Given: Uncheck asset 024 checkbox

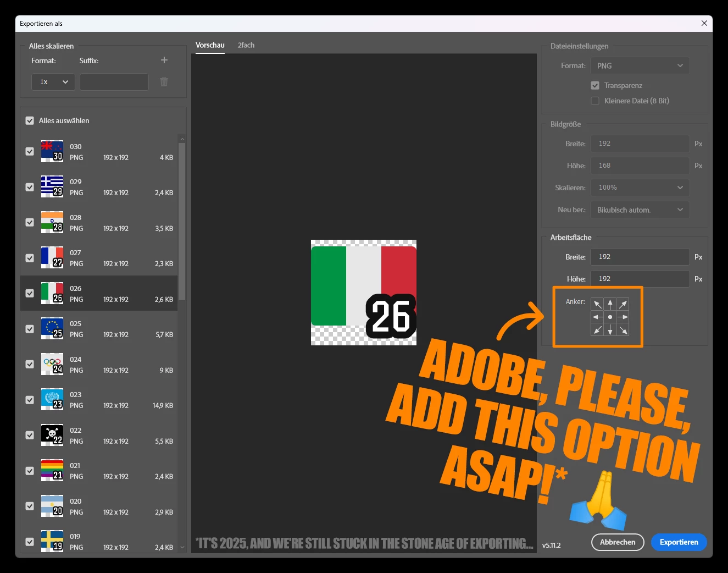Looking at the screenshot, I should (x=30, y=365).
